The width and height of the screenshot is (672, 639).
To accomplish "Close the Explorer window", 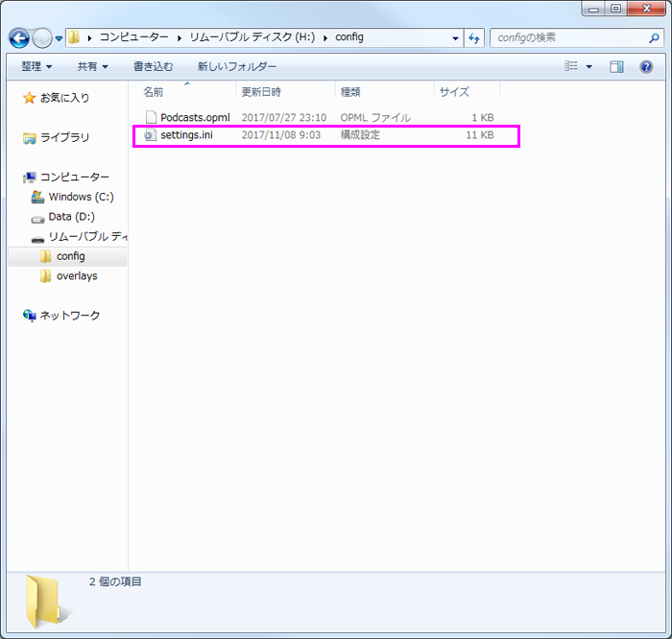I will (x=646, y=9).
